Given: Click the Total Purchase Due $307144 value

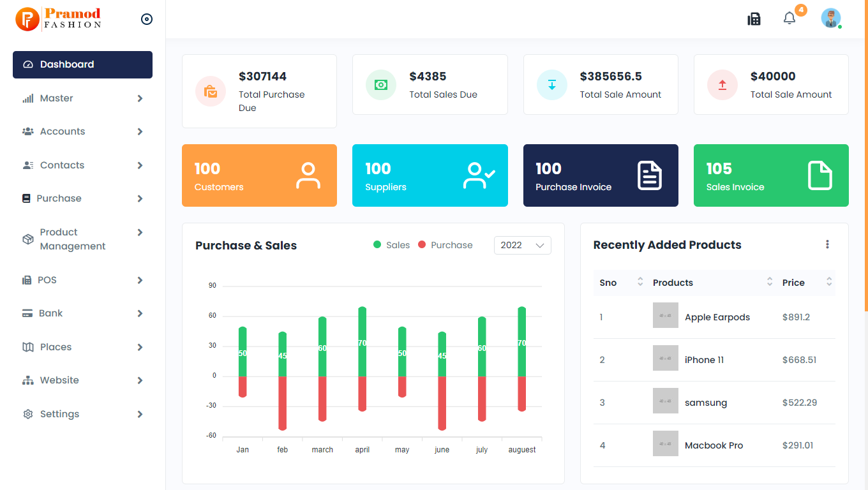Looking at the screenshot, I should pyautogui.click(x=262, y=77).
